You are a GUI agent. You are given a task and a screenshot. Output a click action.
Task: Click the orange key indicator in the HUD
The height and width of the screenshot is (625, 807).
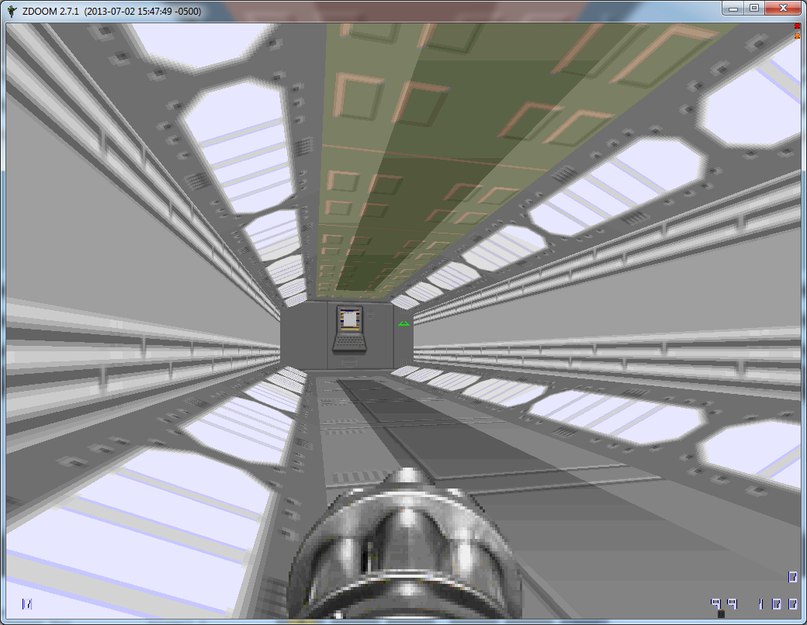(x=797, y=35)
